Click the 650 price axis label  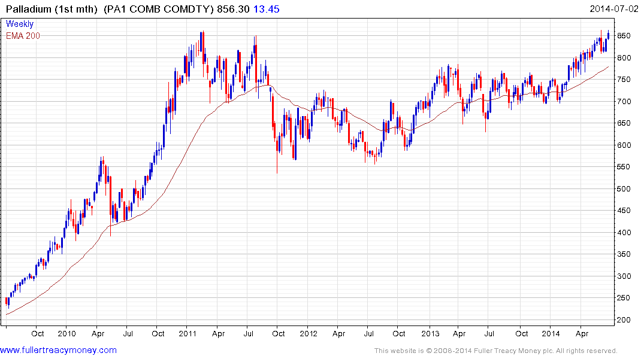click(624, 123)
